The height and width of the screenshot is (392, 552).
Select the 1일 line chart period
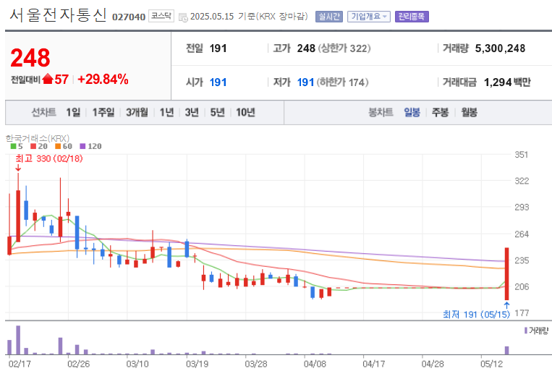pos(73,112)
